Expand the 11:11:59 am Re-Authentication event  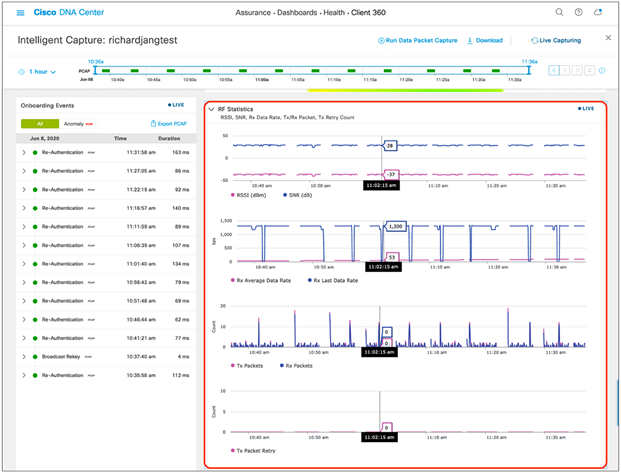(24, 227)
